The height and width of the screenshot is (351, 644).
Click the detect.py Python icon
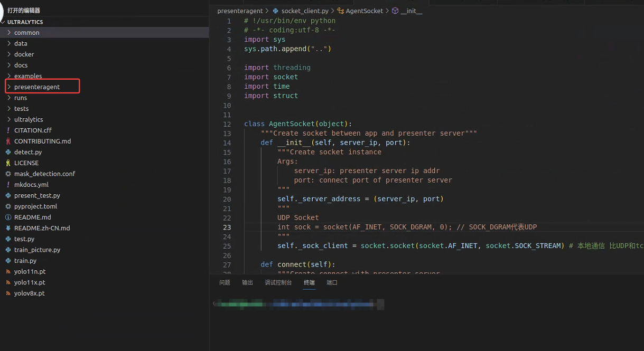coord(8,152)
